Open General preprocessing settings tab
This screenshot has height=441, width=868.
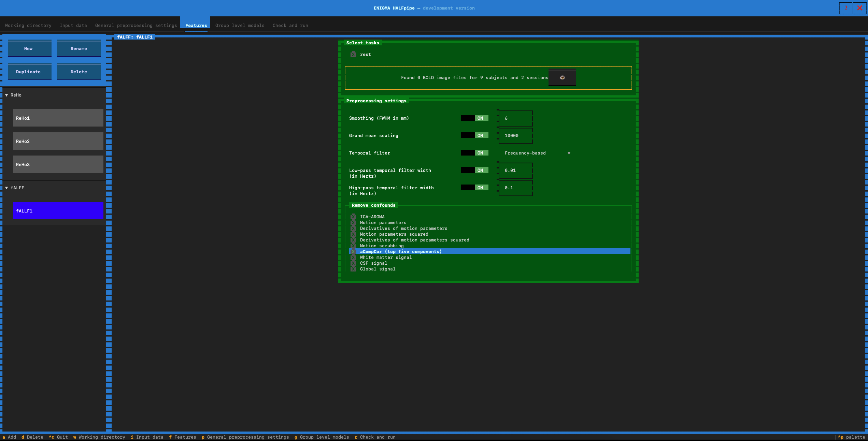coord(136,25)
